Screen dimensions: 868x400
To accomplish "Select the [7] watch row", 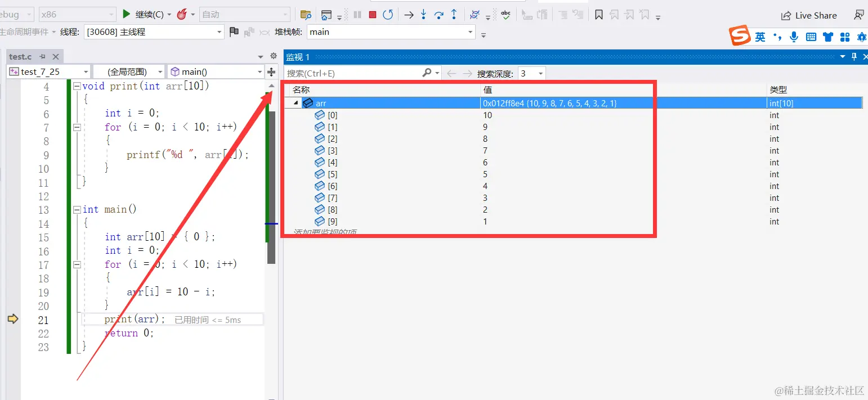I will tap(573, 198).
